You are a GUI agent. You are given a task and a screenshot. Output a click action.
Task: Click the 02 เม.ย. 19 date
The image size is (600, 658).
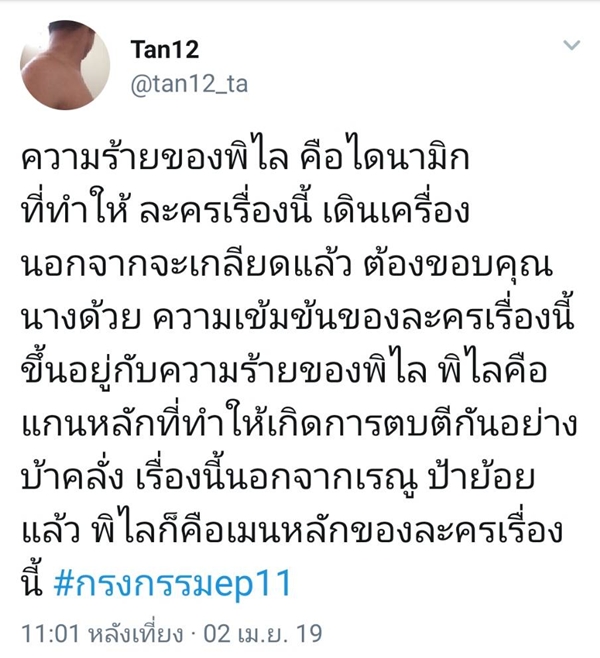point(263,633)
